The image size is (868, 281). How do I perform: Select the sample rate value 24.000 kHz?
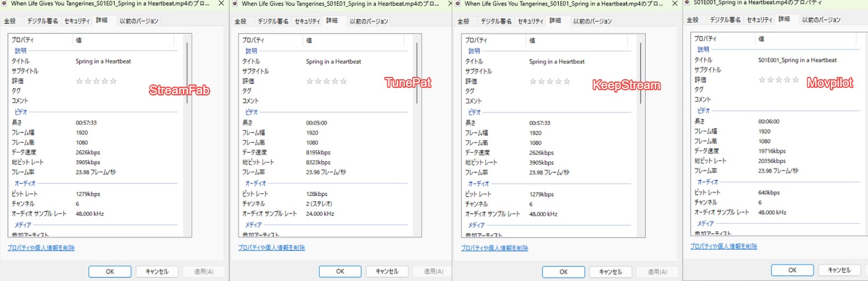pos(320,214)
